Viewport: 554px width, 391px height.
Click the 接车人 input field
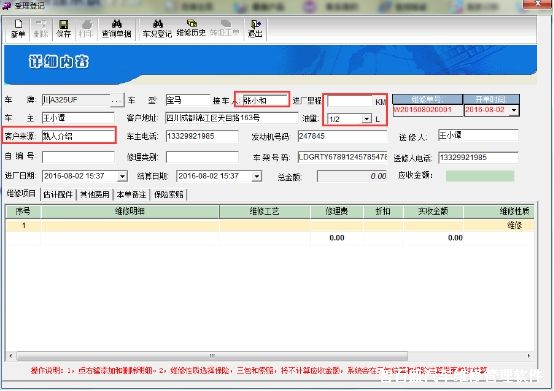point(265,100)
